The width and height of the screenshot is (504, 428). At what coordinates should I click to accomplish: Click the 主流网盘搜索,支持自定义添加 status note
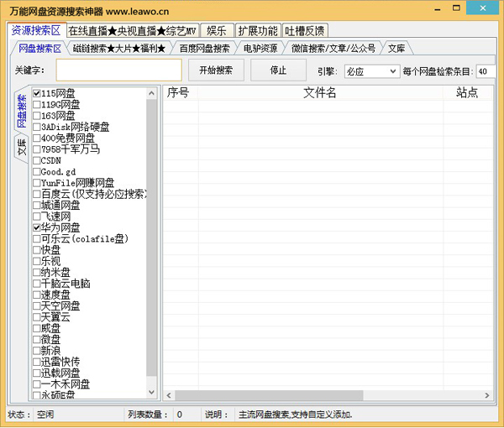pos(295,415)
